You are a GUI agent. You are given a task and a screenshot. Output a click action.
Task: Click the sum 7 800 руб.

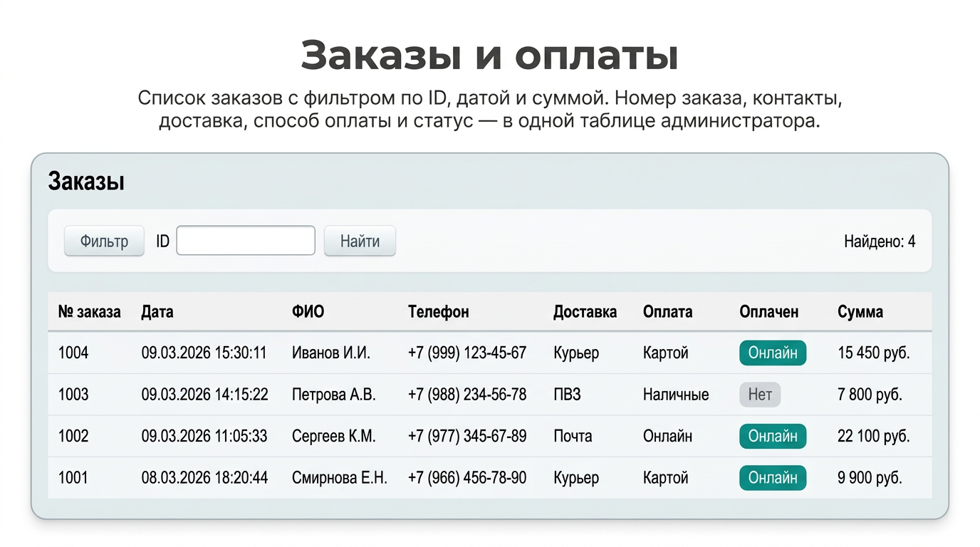tap(870, 395)
